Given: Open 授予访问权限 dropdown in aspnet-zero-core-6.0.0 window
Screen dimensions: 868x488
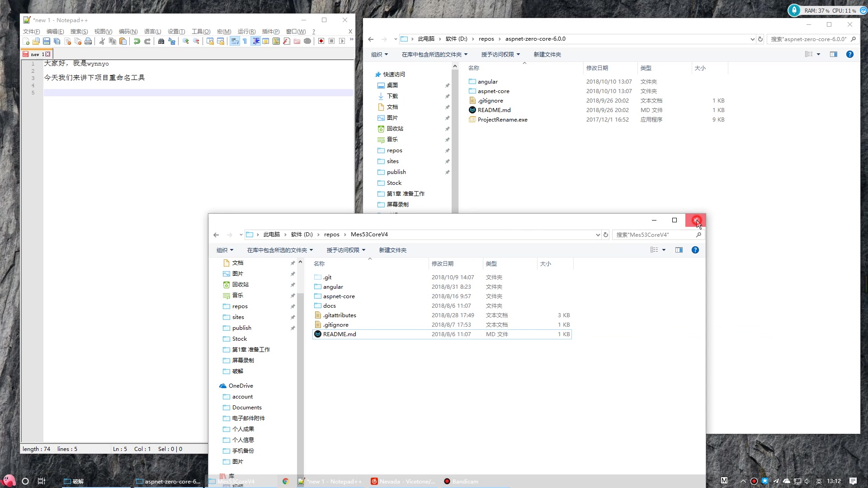Looking at the screenshot, I should [x=500, y=54].
